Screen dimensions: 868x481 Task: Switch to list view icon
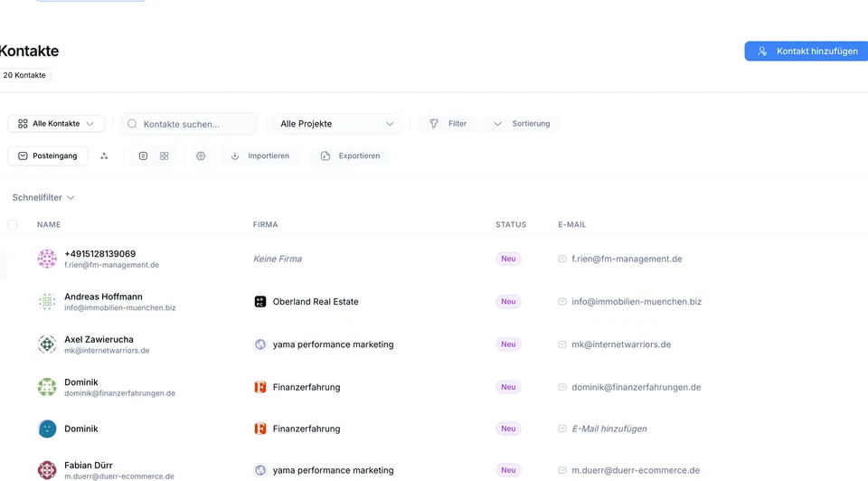click(144, 156)
